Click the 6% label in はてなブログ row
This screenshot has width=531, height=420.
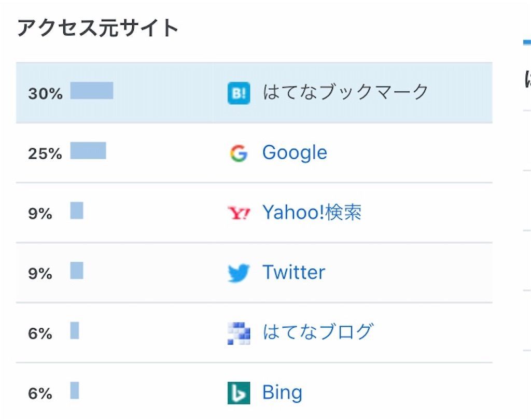[40, 333]
